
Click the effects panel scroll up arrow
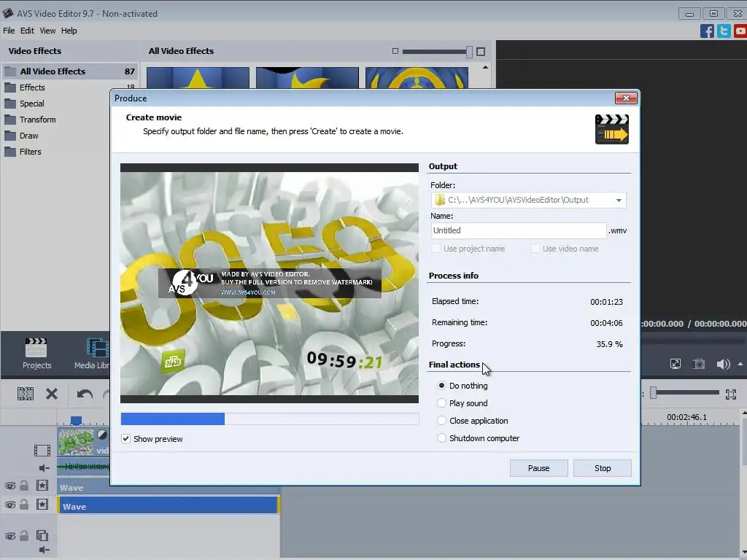[485, 67]
